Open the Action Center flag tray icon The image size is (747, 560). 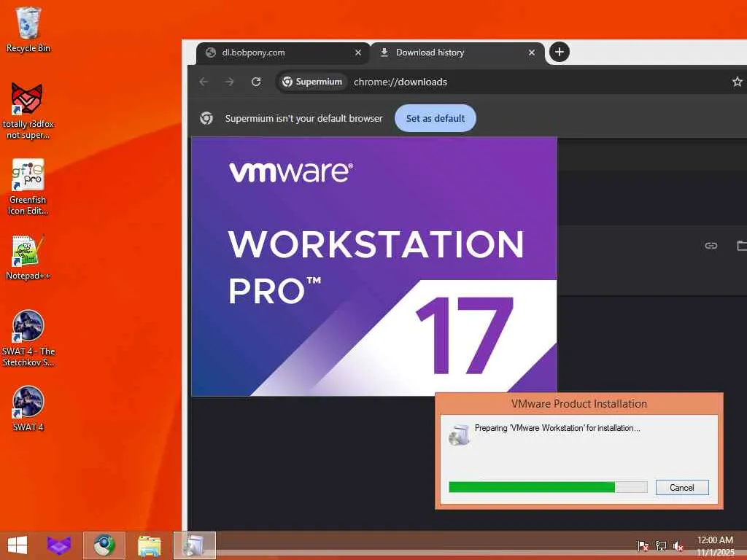pos(643,546)
